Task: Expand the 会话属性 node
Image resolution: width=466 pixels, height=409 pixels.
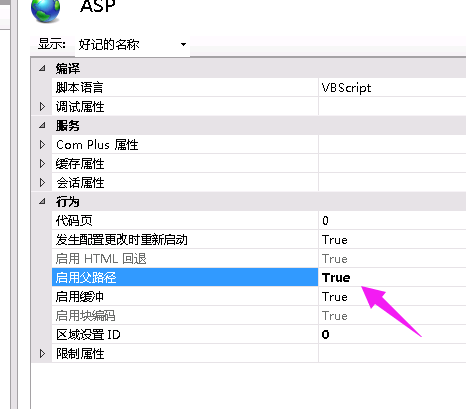Action: pos(42,183)
